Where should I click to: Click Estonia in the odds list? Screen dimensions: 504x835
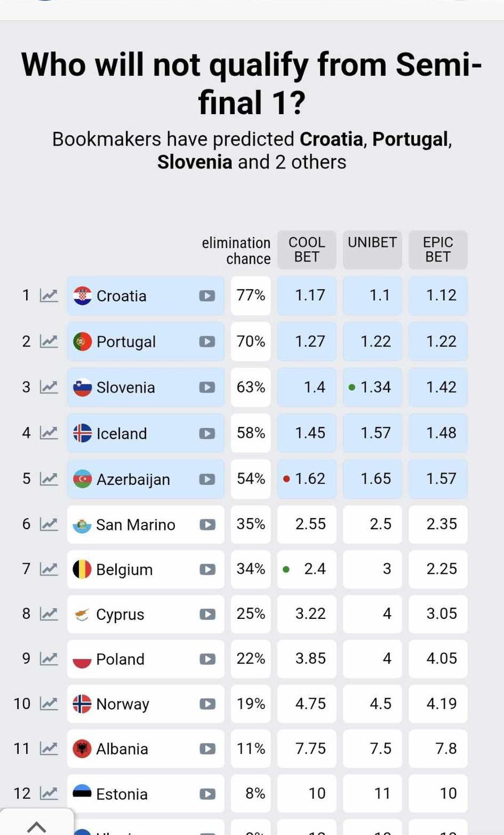(x=122, y=794)
